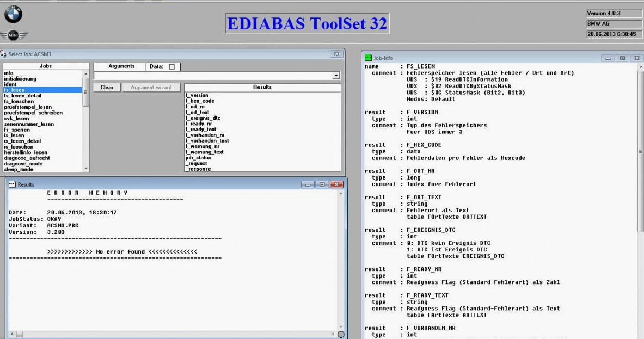Image resolution: width=644 pixels, height=339 pixels.
Task: Select the herstellinfo_lesen job
Action: tap(26, 152)
